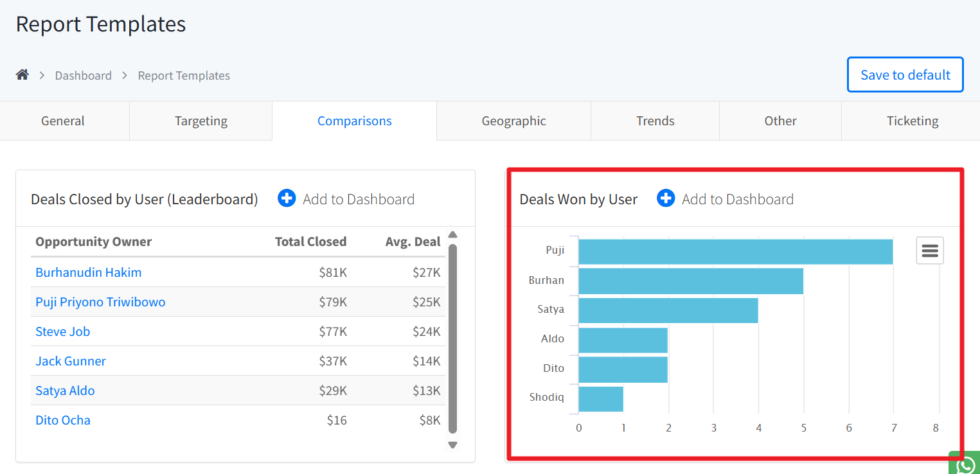Image resolution: width=980 pixels, height=474 pixels.
Task: Click plus icon beside Deals Won by User
Action: tap(666, 198)
